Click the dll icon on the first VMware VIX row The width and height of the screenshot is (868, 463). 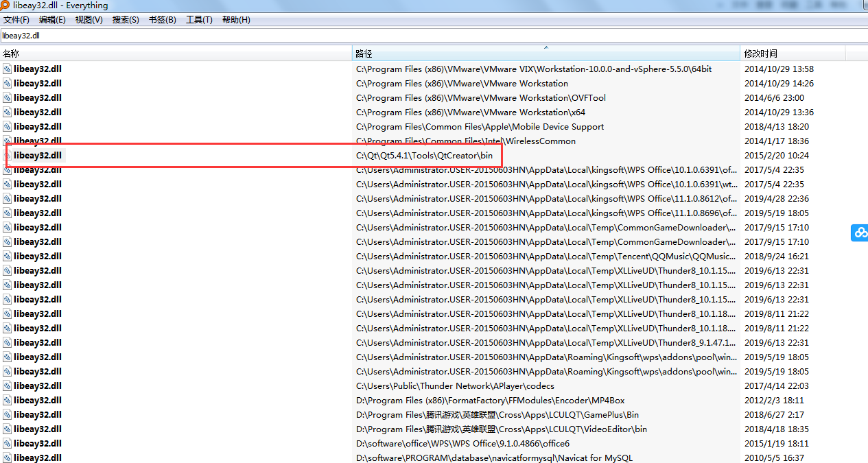[7, 69]
